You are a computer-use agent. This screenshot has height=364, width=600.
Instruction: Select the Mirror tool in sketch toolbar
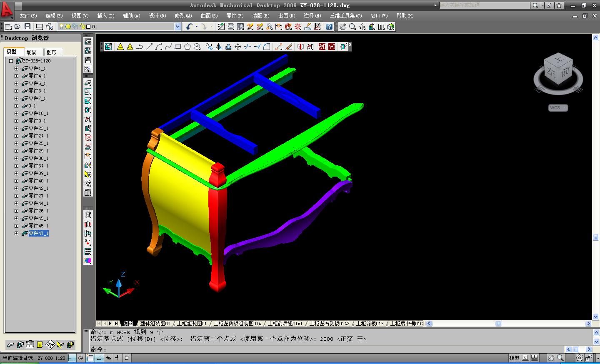[219, 47]
